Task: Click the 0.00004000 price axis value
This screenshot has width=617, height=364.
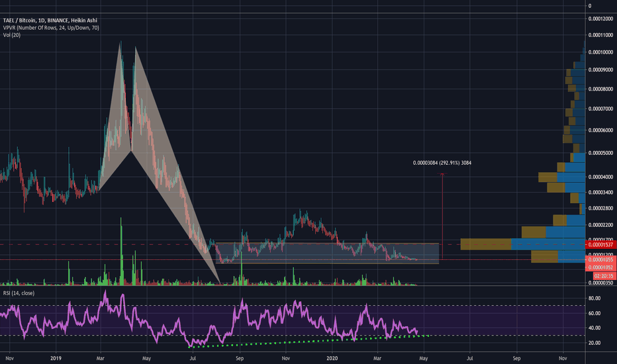Action: pos(601,177)
